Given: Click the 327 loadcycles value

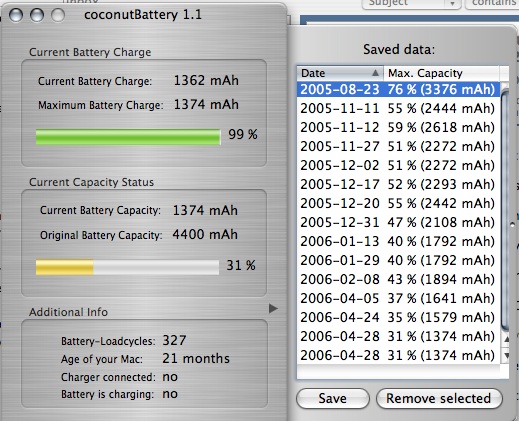Looking at the screenshot, I should 174,340.
